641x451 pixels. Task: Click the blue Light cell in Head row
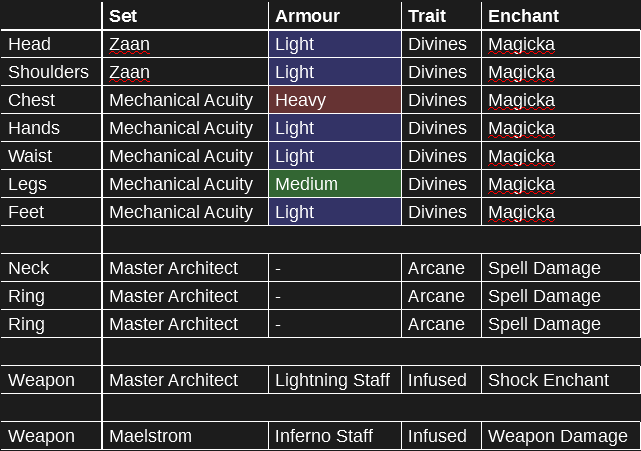(335, 44)
